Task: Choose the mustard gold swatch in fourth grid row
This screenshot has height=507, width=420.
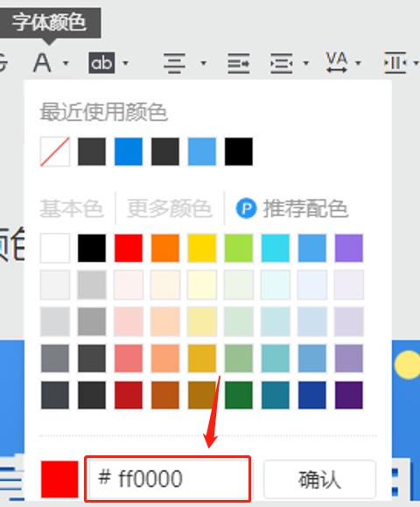Action: pyautogui.click(x=202, y=358)
